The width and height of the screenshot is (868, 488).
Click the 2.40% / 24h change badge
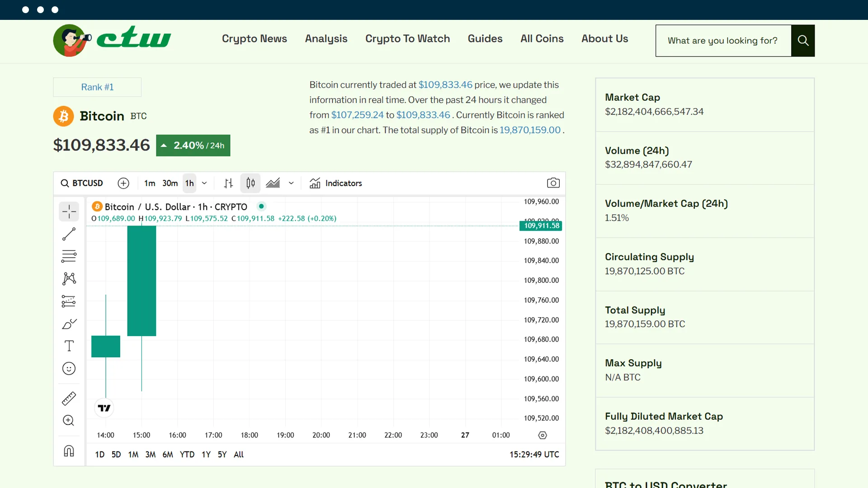(x=193, y=145)
